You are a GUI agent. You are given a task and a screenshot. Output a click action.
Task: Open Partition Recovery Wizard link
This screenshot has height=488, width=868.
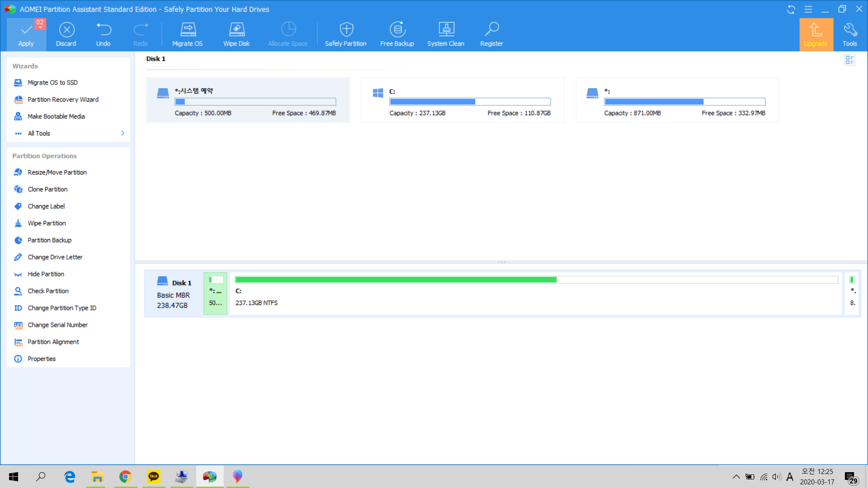pos(63,99)
